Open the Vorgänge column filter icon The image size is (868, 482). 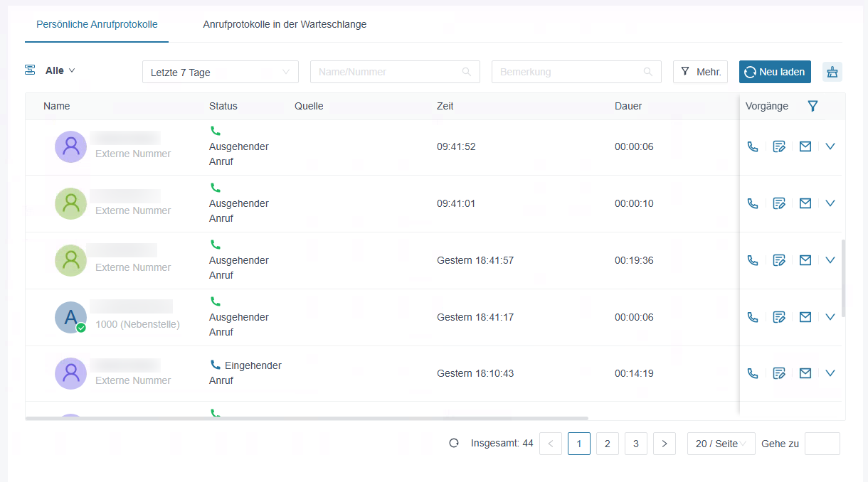(813, 106)
